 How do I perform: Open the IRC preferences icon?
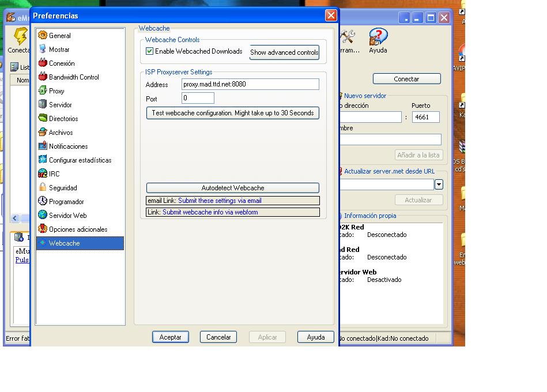(x=43, y=174)
